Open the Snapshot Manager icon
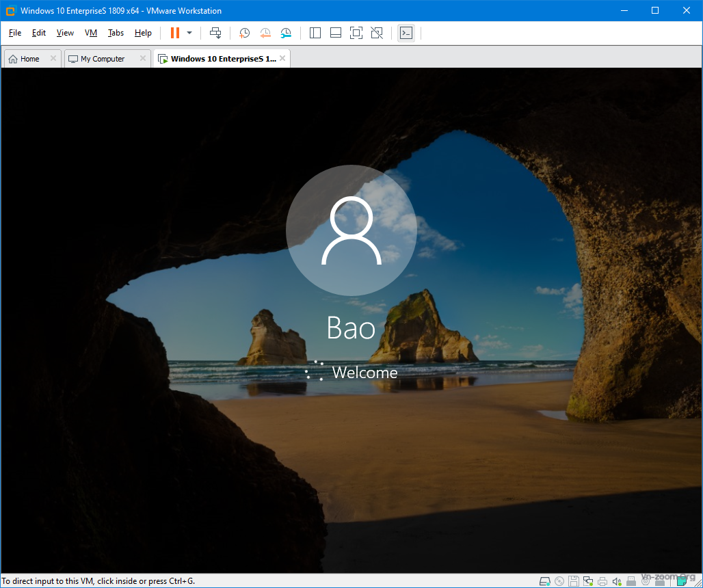This screenshot has width=703, height=588. click(x=286, y=33)
